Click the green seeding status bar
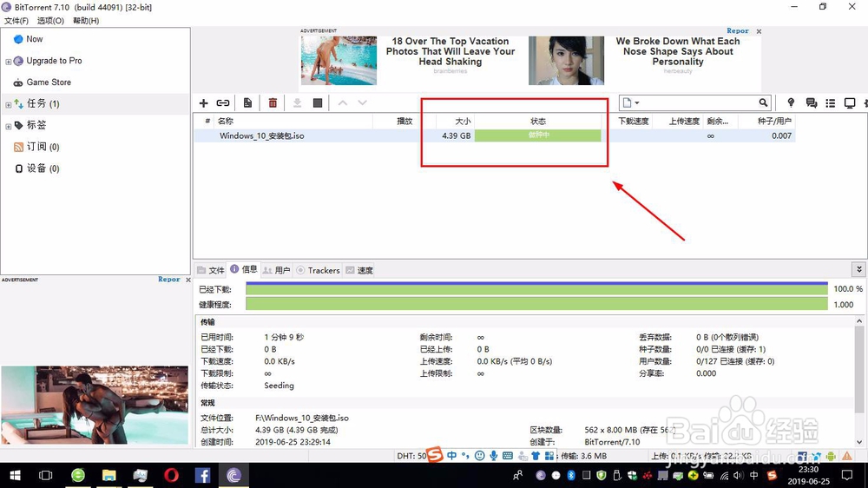The height and width of the screenshot is (488, 868). (x=537, y=135)
